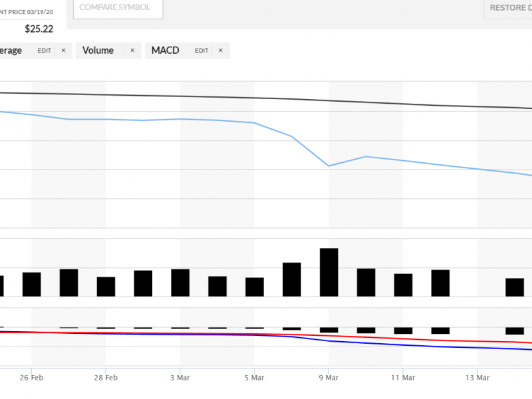Edit the Moving Average settings
The image size is (532, 399).
(x=44, y=51)
